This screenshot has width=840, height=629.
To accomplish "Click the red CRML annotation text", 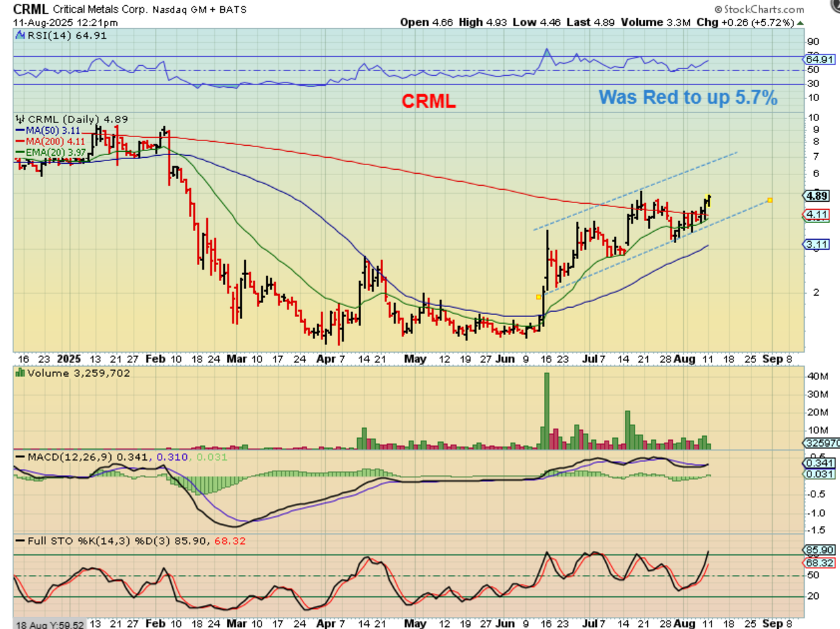I will 428,102.
